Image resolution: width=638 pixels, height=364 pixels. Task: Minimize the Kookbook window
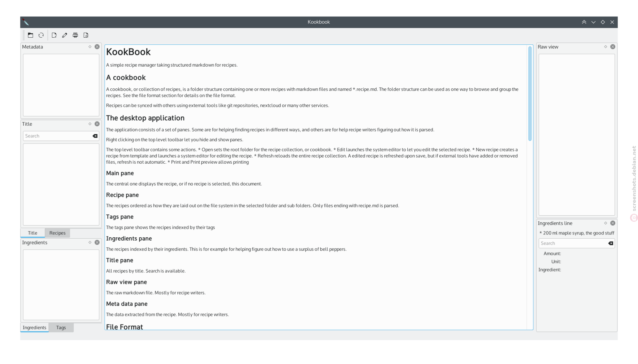click(x=593, y=22)
